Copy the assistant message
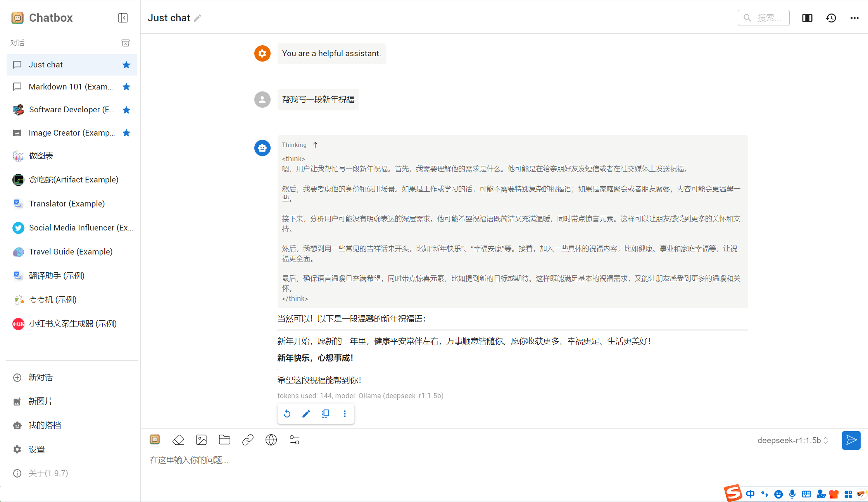Image resolution: width=868 pixels, height=502 pixels. (x=325, y=414)
